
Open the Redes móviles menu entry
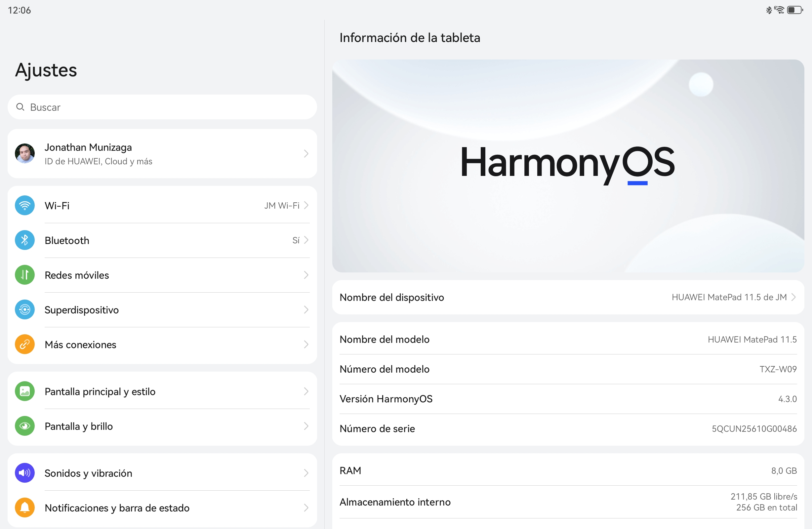77,275
